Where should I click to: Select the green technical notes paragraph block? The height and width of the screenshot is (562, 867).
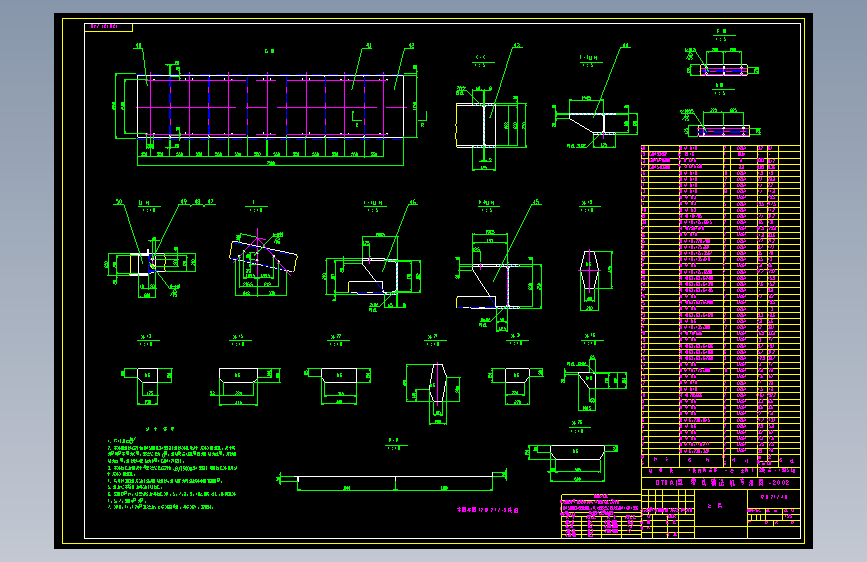tap(172, 473)
